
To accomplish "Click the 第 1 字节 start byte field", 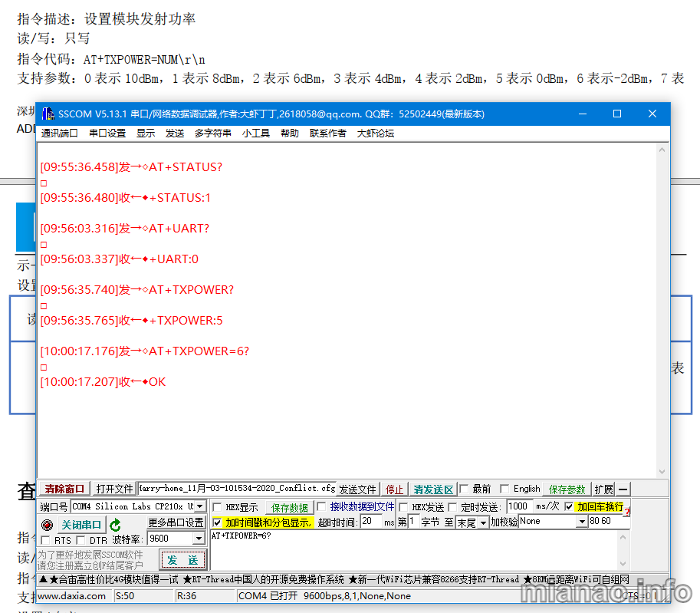I will [413, 522].
